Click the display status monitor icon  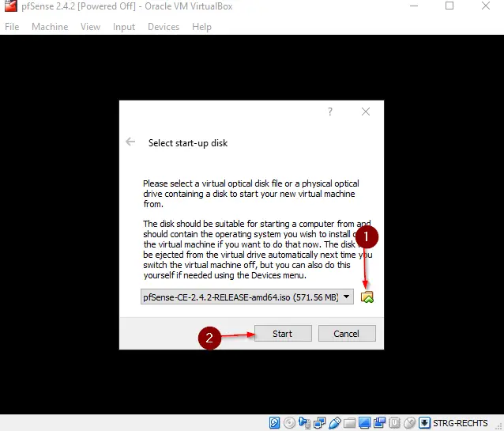tap(364, 422)
